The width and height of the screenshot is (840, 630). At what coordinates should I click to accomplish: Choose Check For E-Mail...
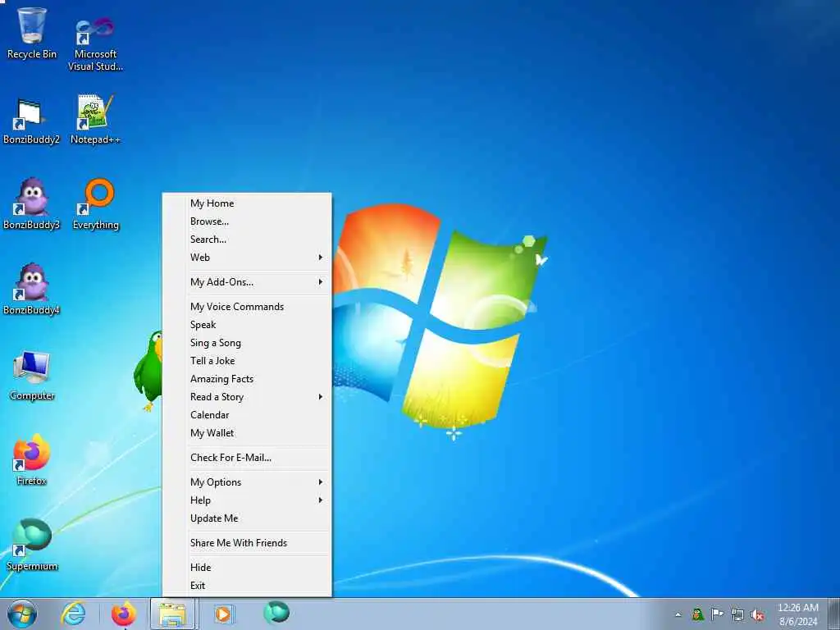[x=247, y=458]
